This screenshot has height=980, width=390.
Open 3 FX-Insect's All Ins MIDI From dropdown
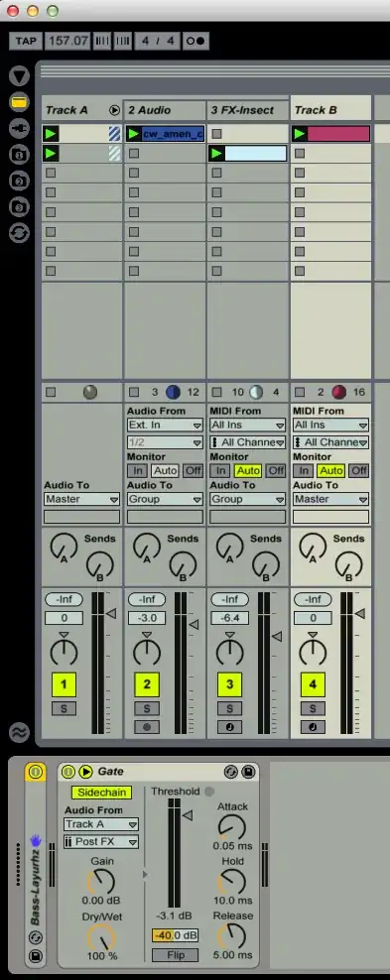point(247,425)
